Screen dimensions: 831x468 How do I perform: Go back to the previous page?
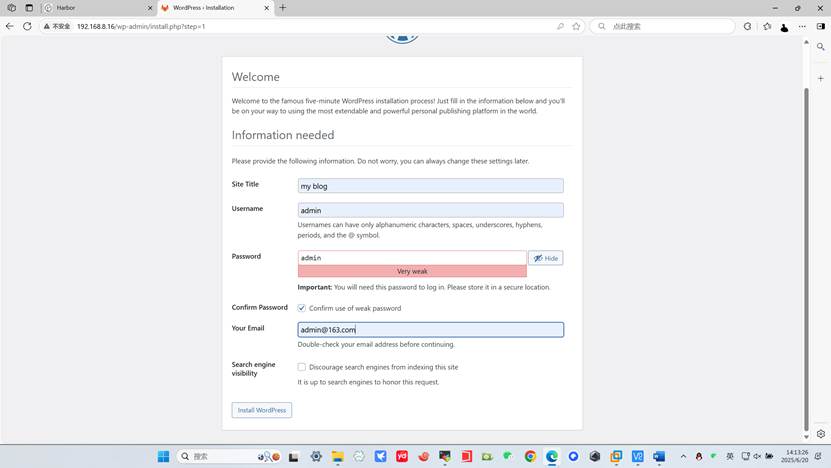click(10, 26)
